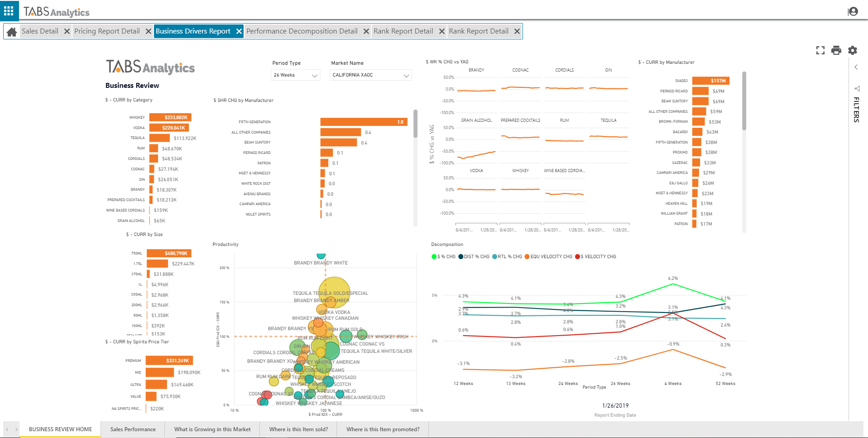Screen dimensions: 868x438
Task: Click the BACARDI $43M bar
Action: point(697,132)
